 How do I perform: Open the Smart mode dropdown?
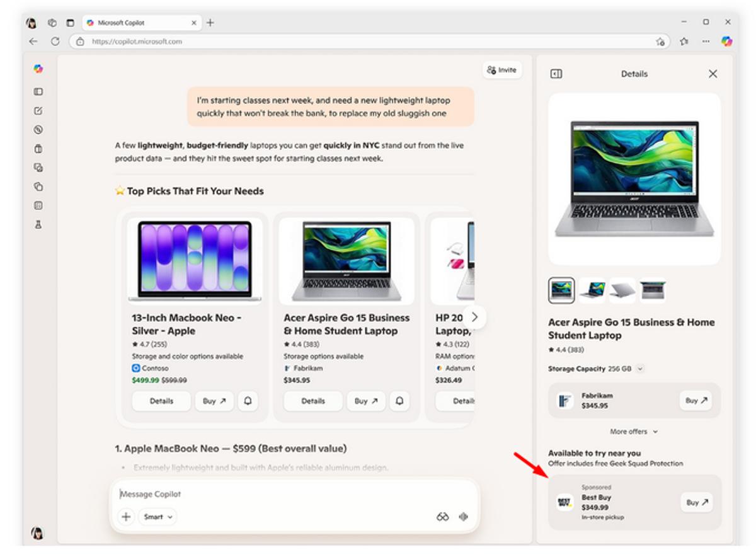click(157, 517)
